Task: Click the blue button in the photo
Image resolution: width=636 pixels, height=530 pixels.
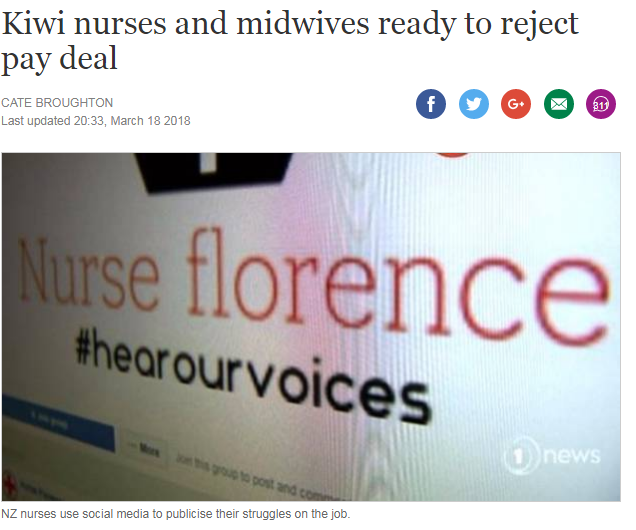Action: click(58, 424)
